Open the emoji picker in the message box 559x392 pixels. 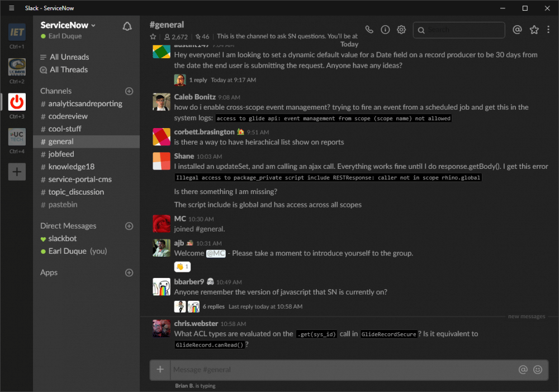[538, 370]
